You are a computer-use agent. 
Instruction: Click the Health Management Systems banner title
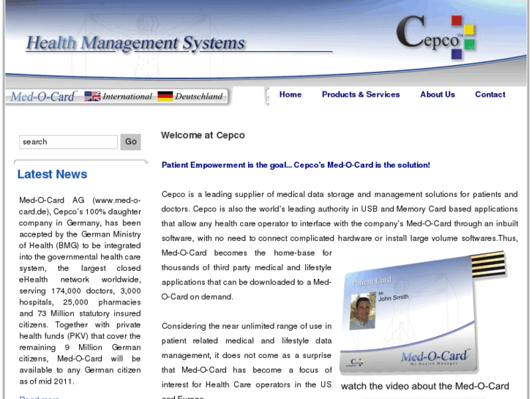click(135, 43)
